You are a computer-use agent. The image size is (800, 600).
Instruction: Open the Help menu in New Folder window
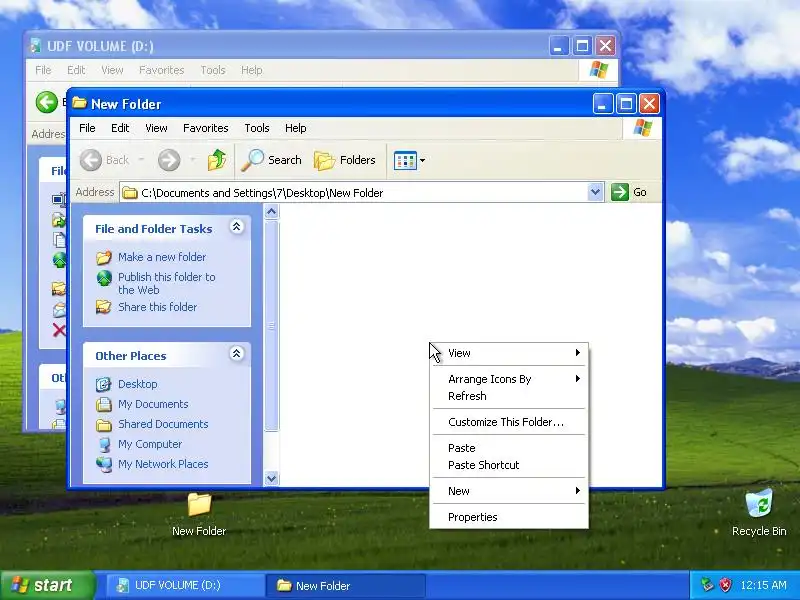pos(295,128)
